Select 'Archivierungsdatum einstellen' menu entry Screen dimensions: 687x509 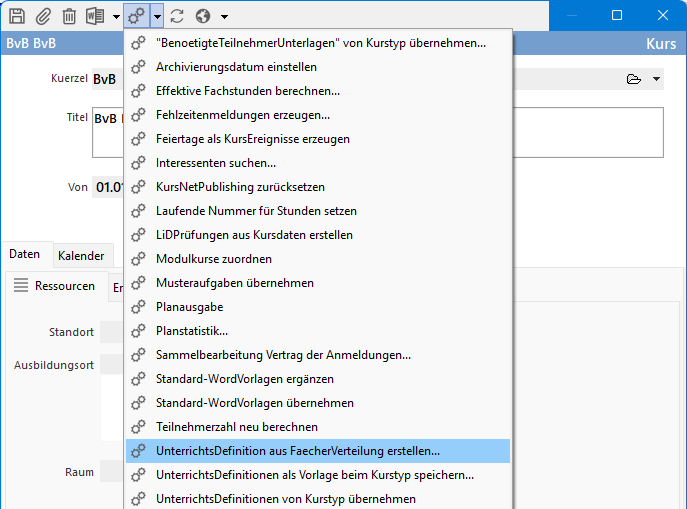tap(236, 67)
